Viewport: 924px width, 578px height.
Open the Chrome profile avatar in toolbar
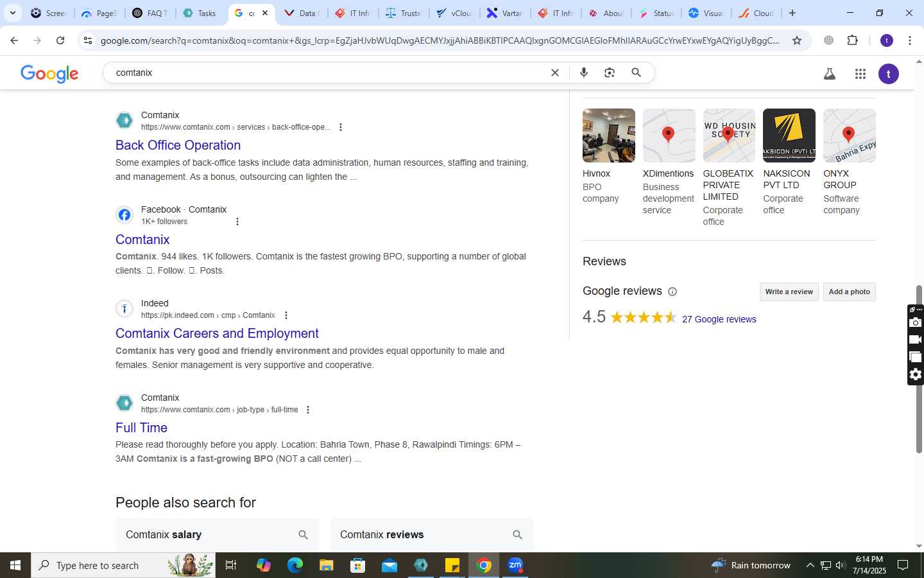point(887,40)
